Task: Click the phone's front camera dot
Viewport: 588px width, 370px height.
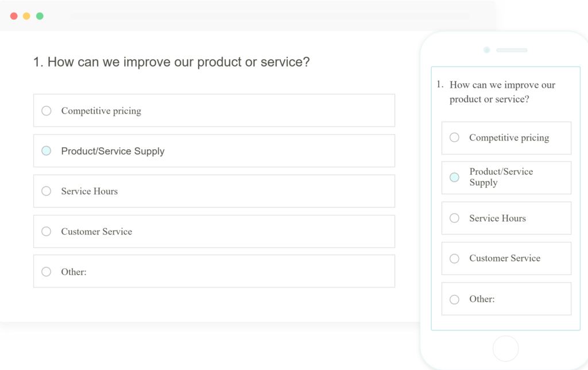Action: (x=486, y=50)
